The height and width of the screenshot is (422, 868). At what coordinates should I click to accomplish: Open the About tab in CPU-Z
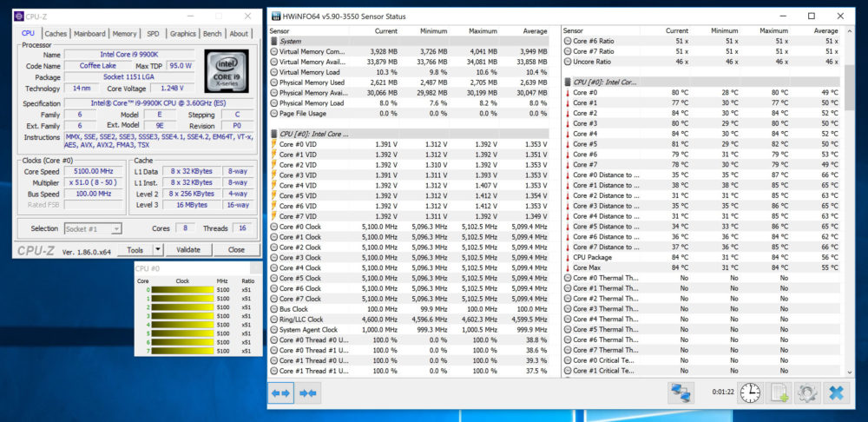coord(239,34)
